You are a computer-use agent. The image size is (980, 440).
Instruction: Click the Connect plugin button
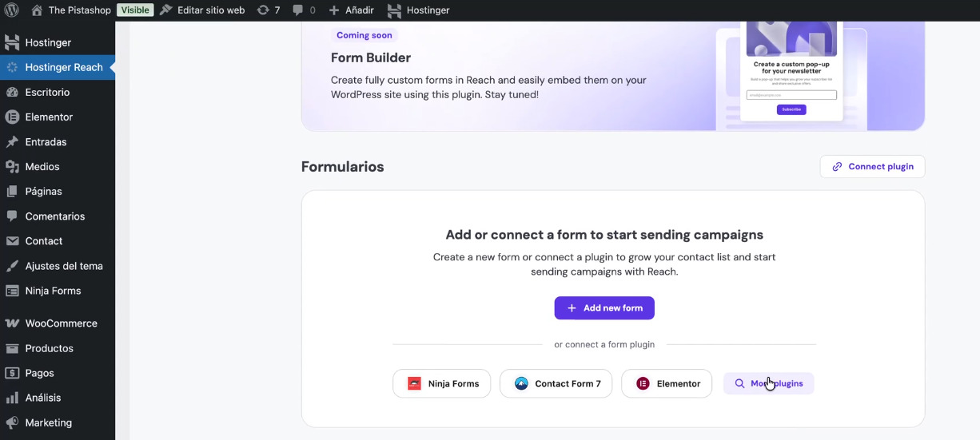872,167
